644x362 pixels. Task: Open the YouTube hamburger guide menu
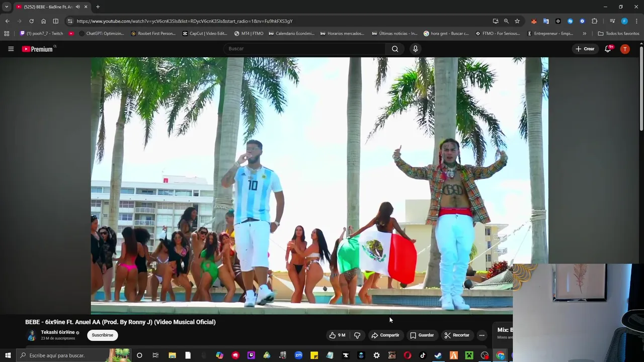(11, 49)
